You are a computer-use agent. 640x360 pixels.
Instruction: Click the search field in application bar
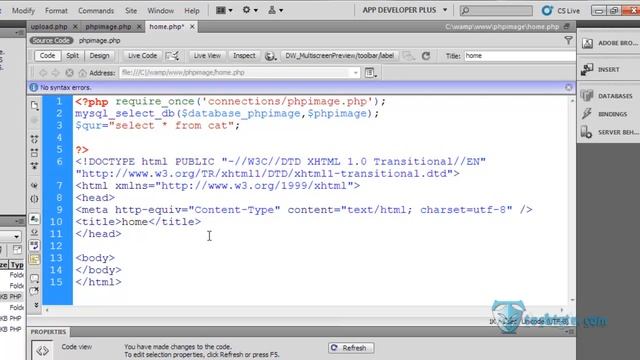click(496, 11)
